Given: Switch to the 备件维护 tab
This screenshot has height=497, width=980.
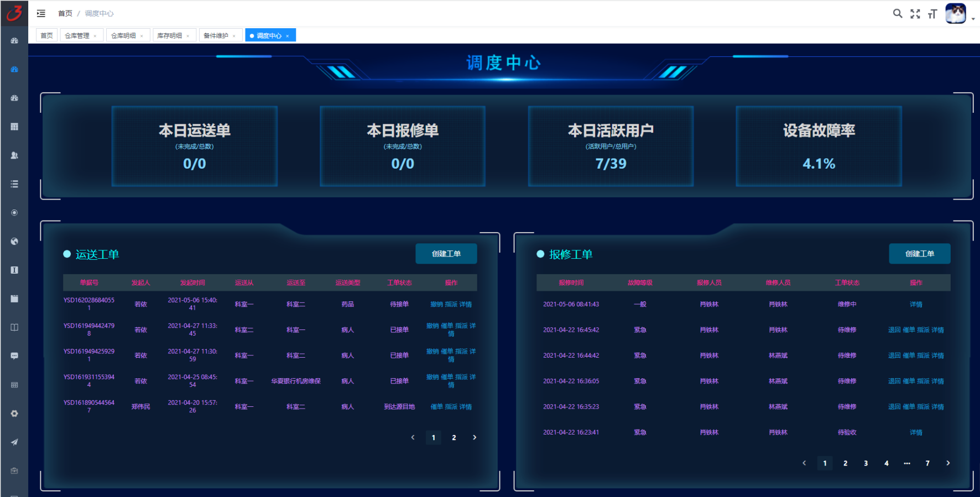Looking at the screenshot, I should point(216,35).
